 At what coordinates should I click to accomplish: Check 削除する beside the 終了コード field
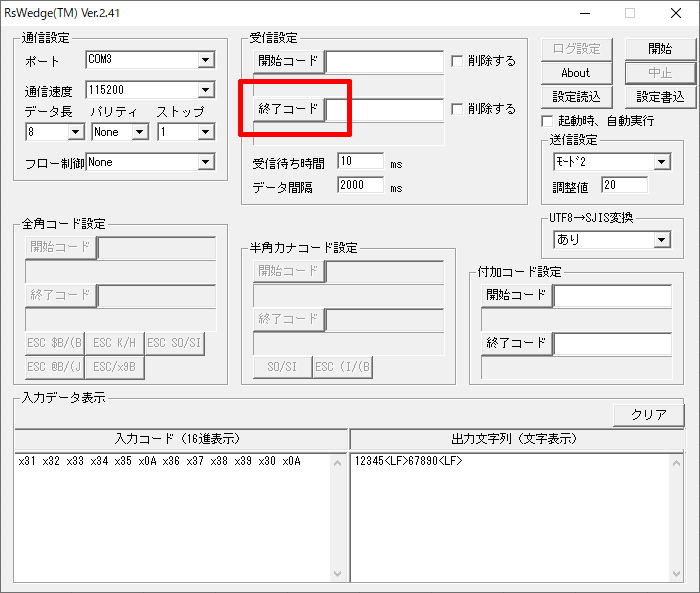pos(457,109)
